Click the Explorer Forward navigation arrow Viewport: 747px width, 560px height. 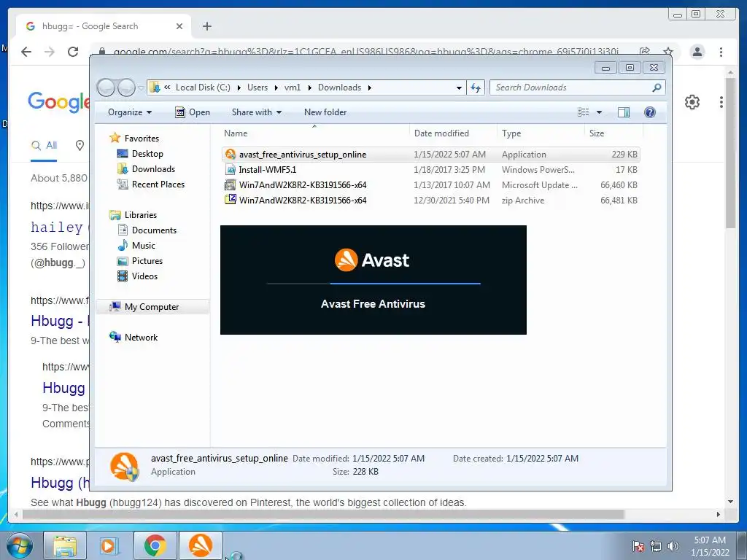126,87
